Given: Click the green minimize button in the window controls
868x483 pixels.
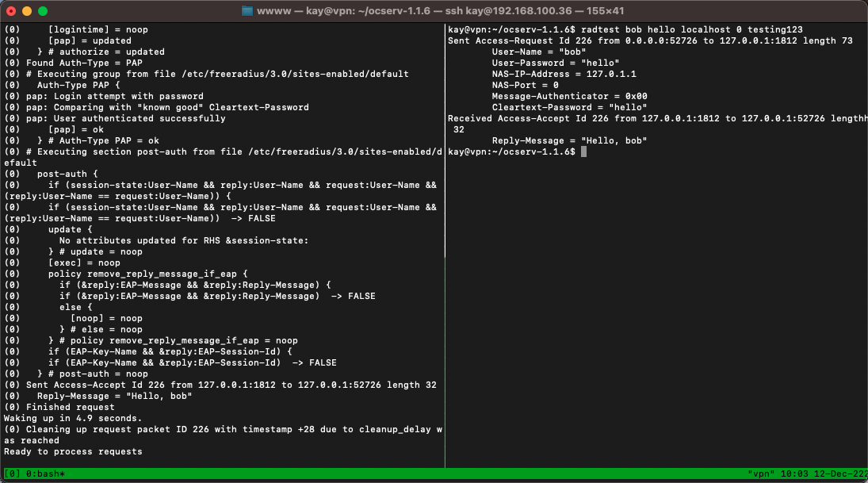Looking at the screenshot, I should point(44,10).
